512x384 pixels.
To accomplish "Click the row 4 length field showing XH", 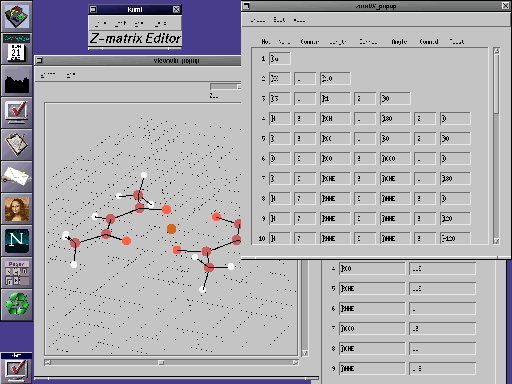I will 335,119.
